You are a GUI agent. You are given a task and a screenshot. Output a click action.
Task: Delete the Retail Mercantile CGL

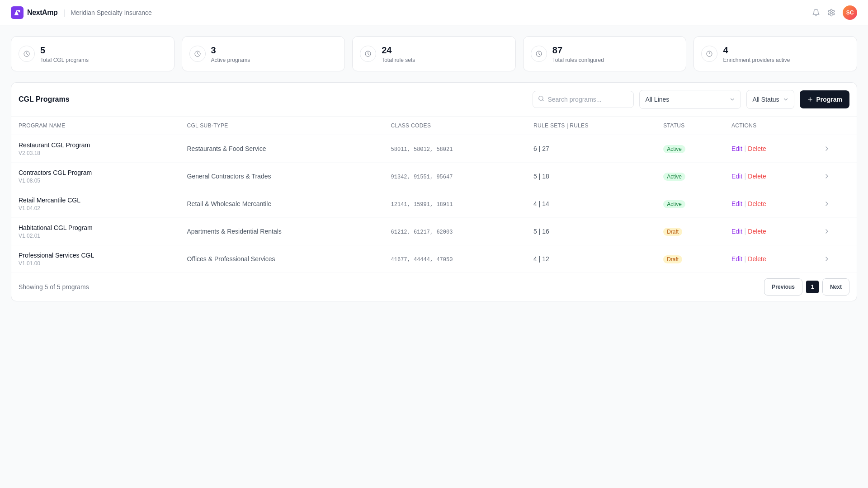click(x=757, y=204)
